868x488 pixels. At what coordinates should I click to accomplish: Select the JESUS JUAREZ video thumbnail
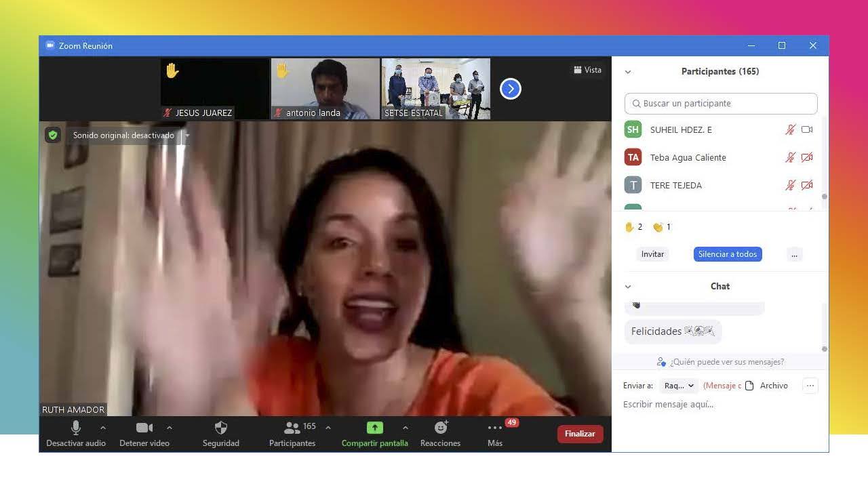(215, 89)
